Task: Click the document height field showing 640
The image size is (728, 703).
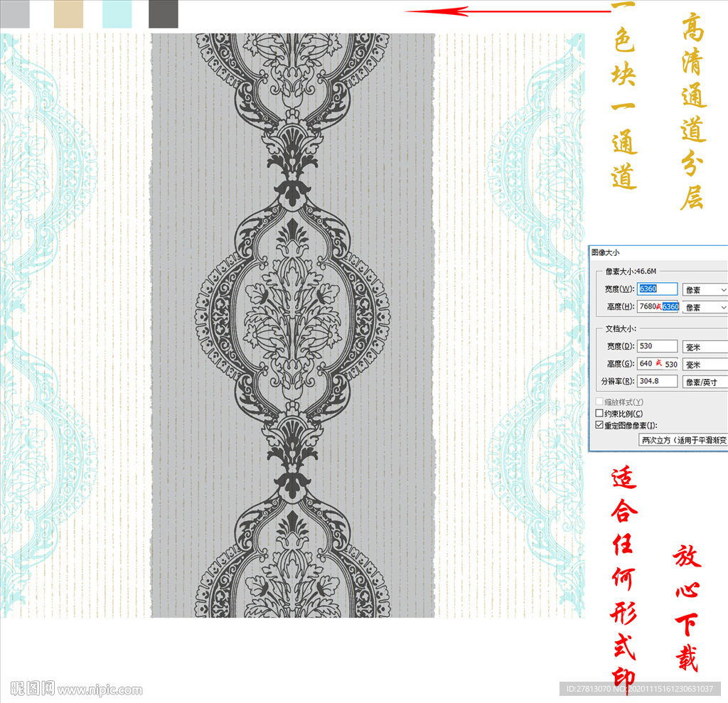Action: [658, 363]
